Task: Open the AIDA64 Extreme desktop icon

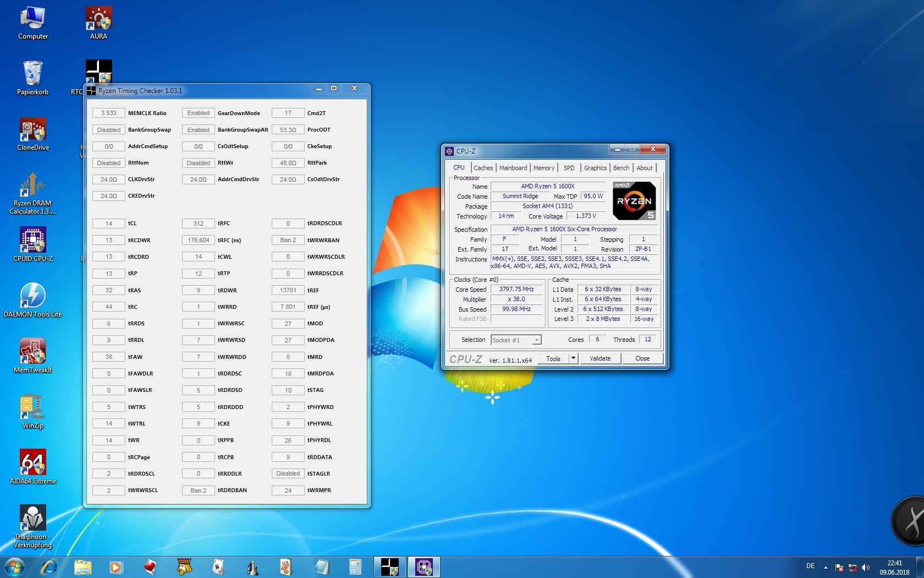Action: (x=33, y=462)
